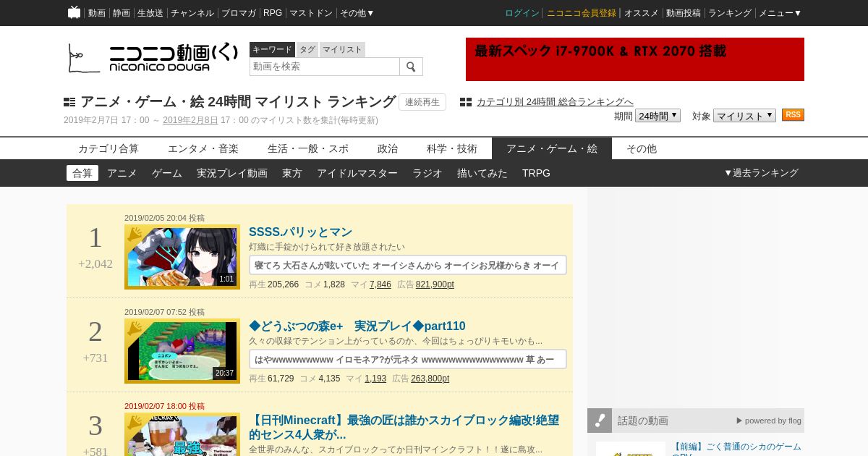Select the マイリスト search tab
This screenshot has width=868, height=456.
(342, 49)
